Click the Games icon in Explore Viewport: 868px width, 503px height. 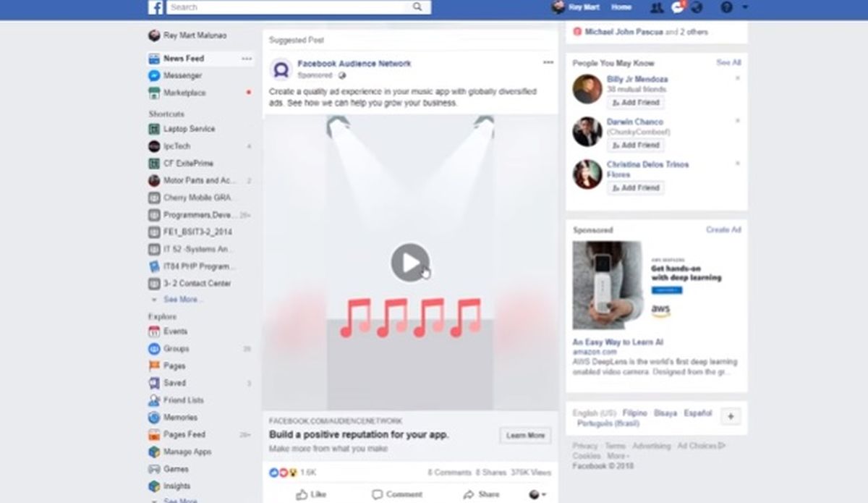coord(154,469)
